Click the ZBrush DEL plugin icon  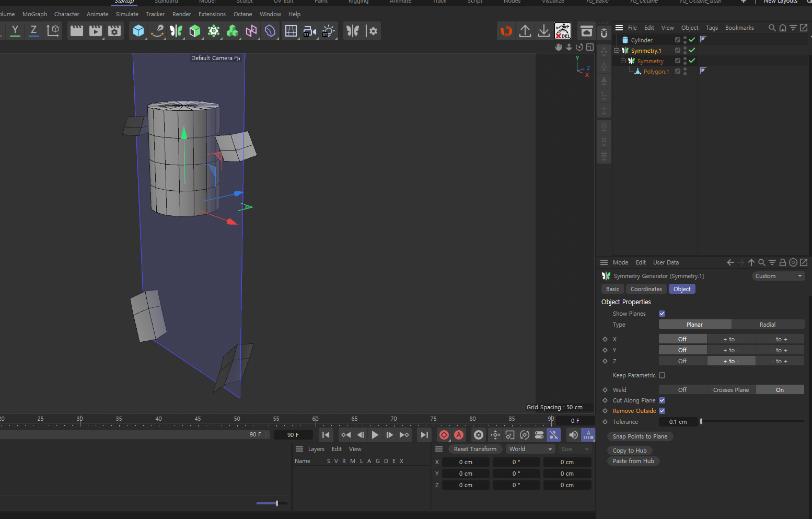pyautogui.click(x=563, y=31)
